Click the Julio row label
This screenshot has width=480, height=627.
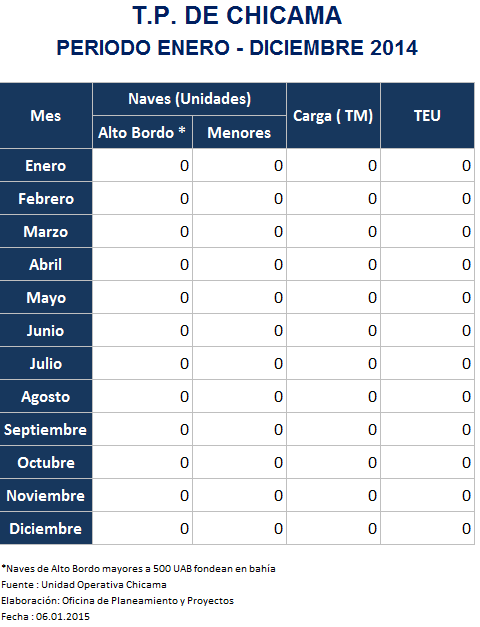point(46,363)
